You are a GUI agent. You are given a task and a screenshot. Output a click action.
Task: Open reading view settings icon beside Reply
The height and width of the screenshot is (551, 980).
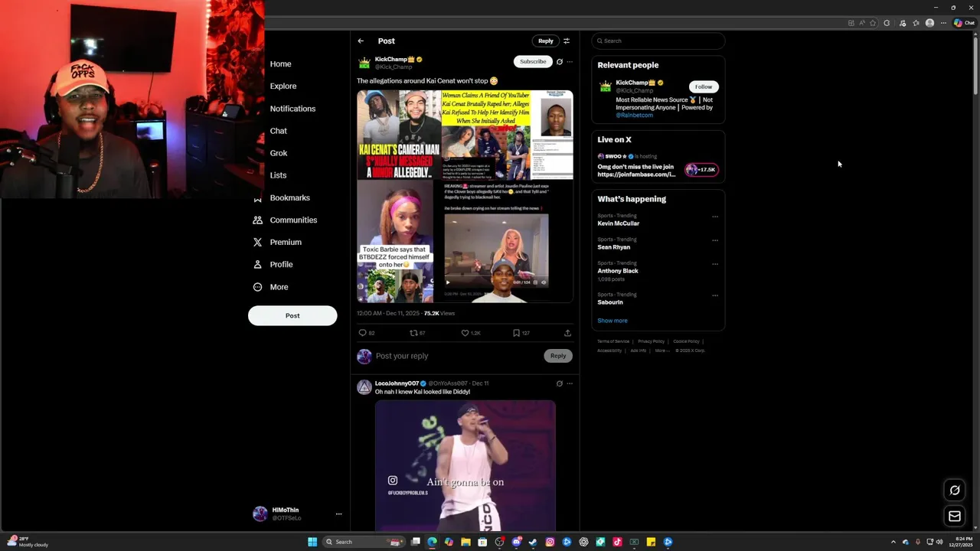pos(567,41)
